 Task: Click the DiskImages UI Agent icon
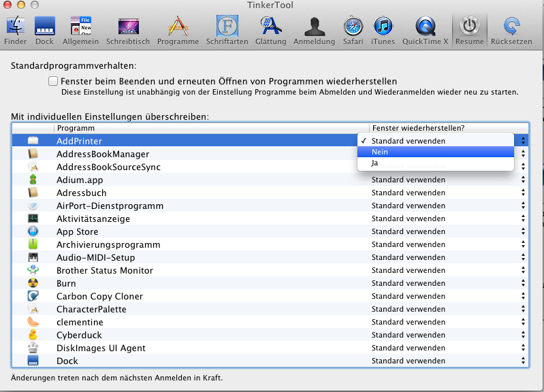tap(33, 348)
